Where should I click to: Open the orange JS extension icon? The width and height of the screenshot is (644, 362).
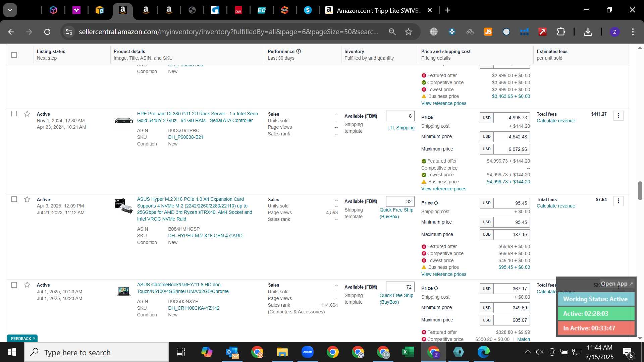point(488,32)
